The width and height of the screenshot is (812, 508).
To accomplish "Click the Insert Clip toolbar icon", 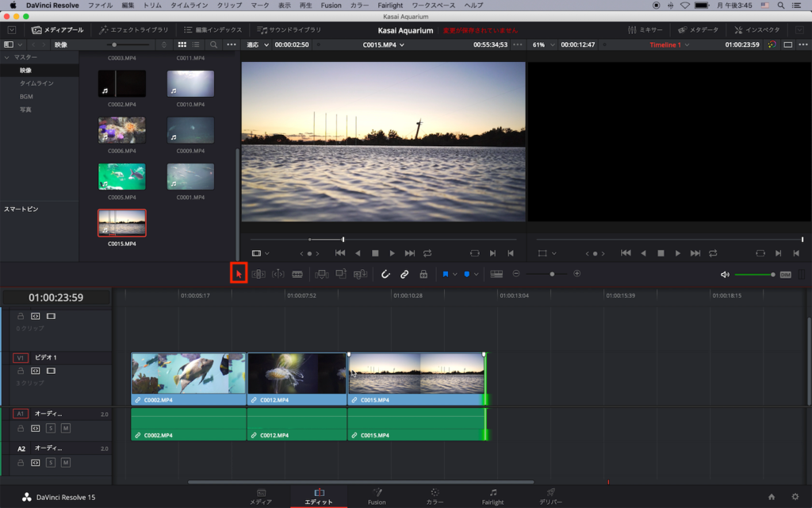I will [321, 274].
